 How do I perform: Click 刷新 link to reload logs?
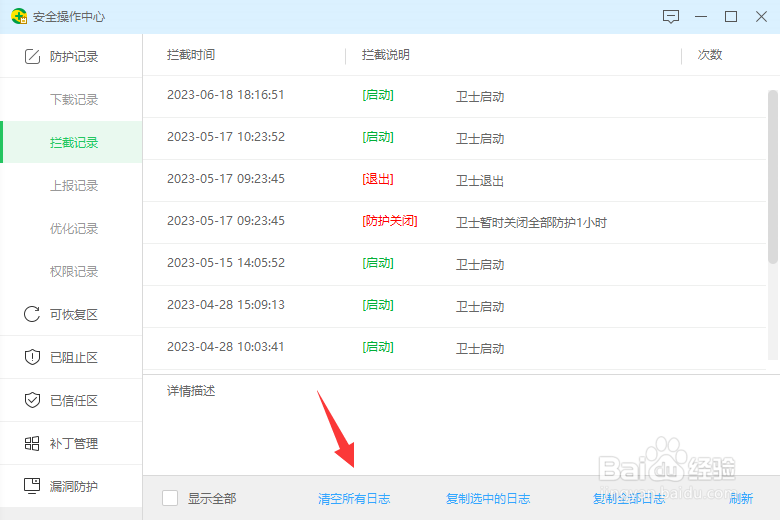coord(741,499)
